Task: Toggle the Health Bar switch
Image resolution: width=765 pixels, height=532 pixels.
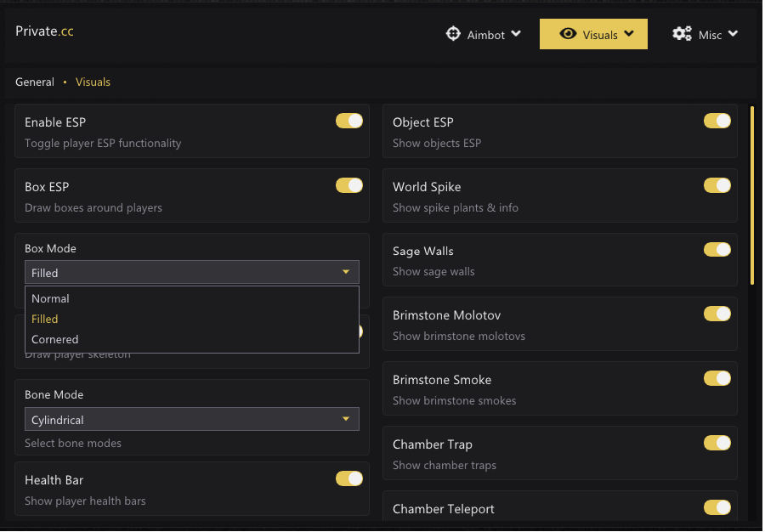Action: (x=349, y=479)
